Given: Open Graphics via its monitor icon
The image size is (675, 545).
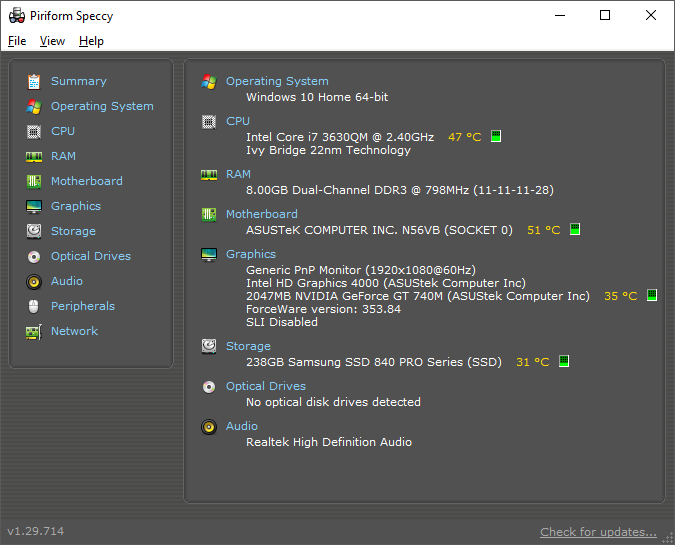Looking at the screenshot, I should [34, 206].
